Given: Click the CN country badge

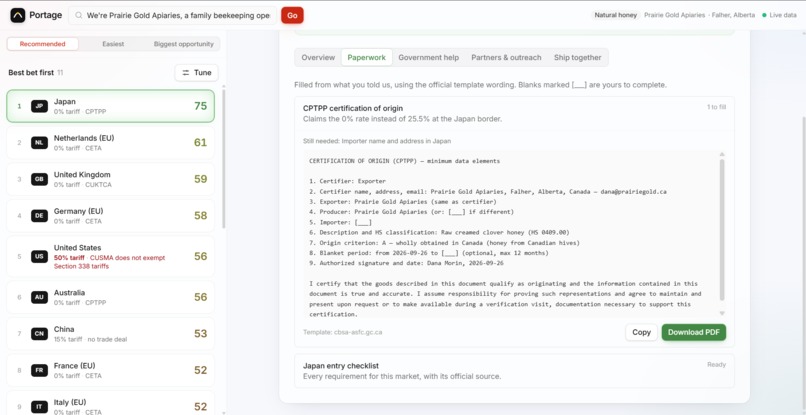Looking at the screenshot, I should tap(40, 334).
